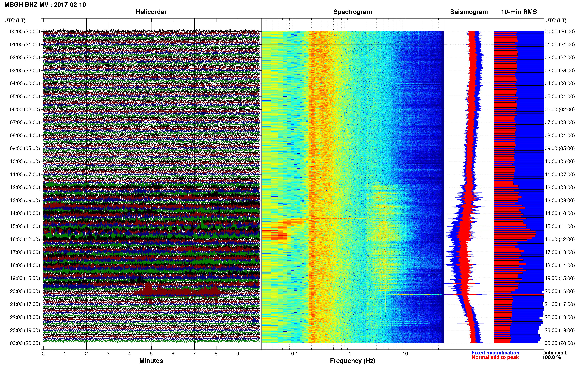This screenshot has height=368, width=588.
Task: Click the left 'UTC (LT)' axis header
Action: [15, 20]
